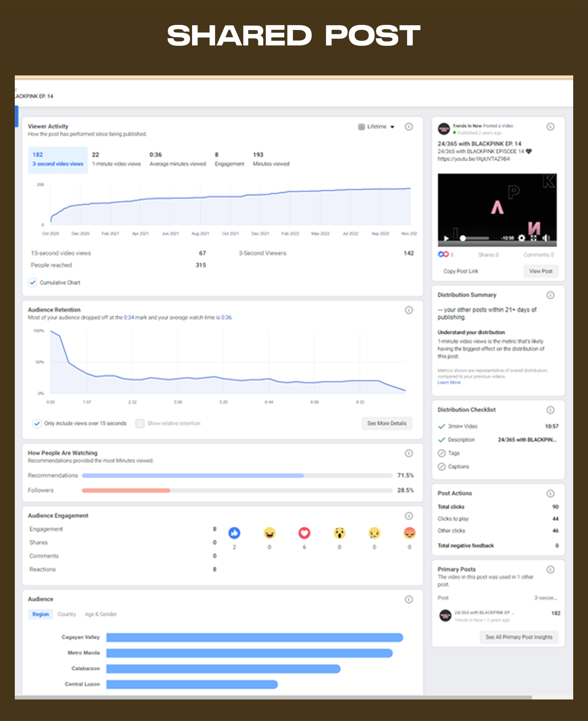
Task: Open Viewer Activity info icon
Action: [x=409, y=127]
